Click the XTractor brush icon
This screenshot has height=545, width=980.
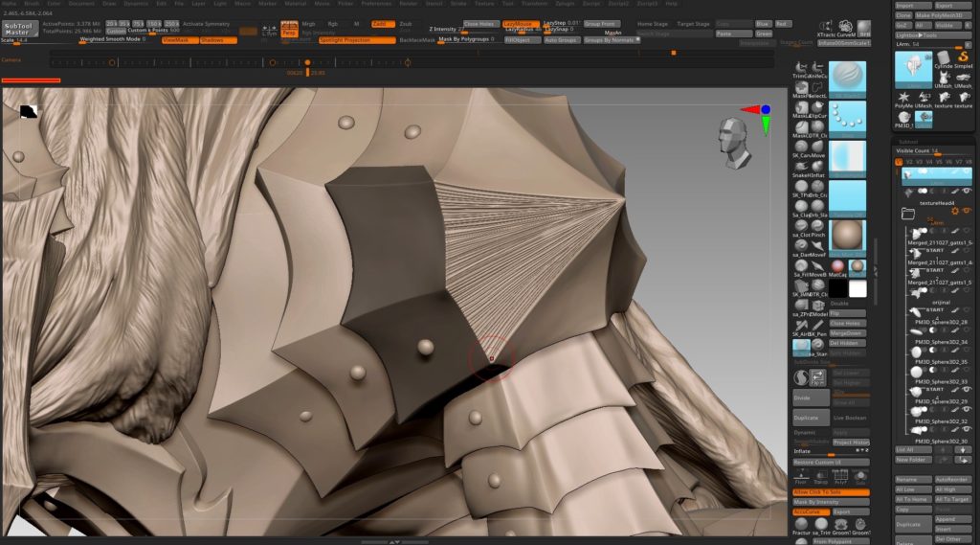coord(824,28)
